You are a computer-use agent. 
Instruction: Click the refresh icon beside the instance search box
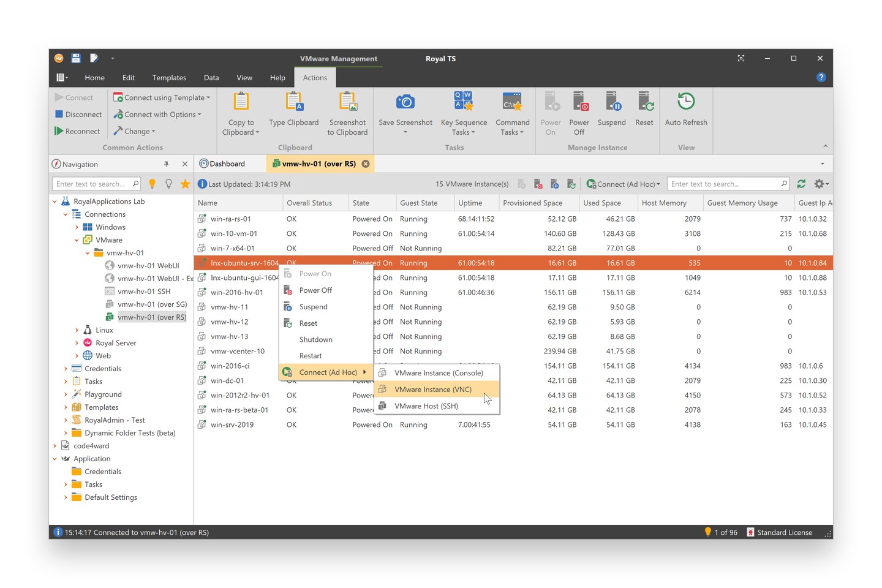click(x=801, y=183)
